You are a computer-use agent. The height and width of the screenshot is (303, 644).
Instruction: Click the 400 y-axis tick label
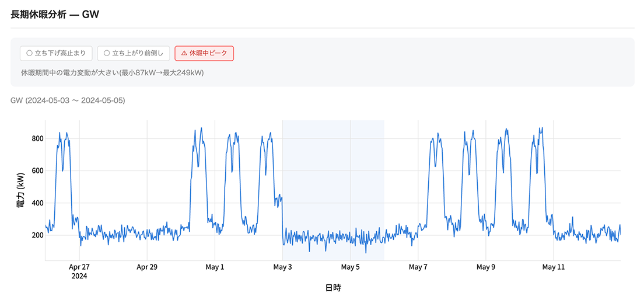[37, 203]
